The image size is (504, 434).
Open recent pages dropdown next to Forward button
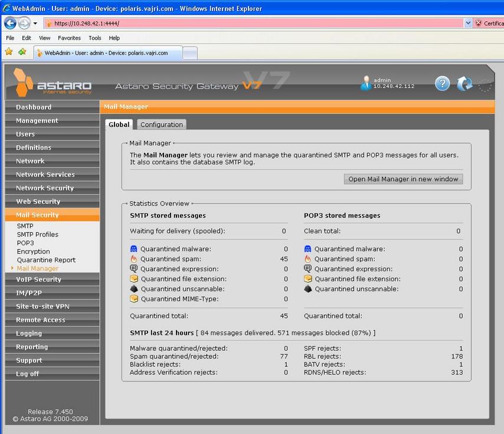click(35, 23)
